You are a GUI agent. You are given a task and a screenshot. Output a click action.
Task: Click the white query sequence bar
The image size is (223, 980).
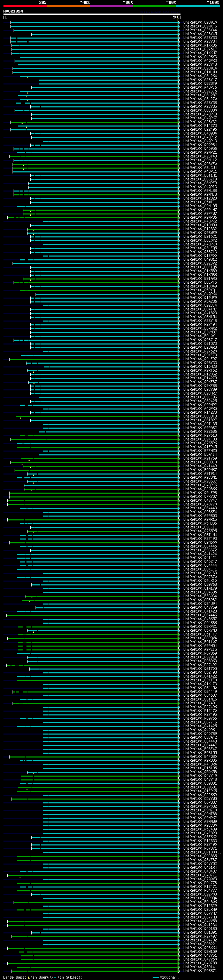92,14
